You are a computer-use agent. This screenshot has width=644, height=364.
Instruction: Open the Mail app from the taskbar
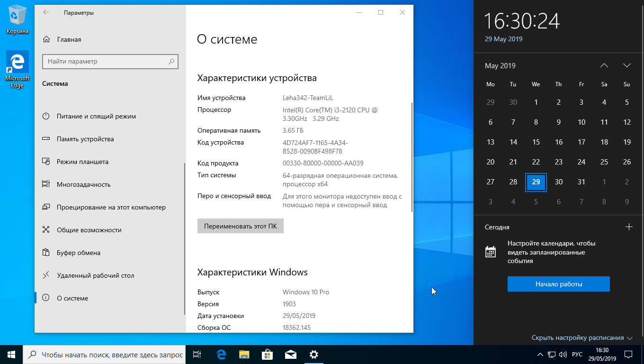pyautogui.click(x=290, y=355)
